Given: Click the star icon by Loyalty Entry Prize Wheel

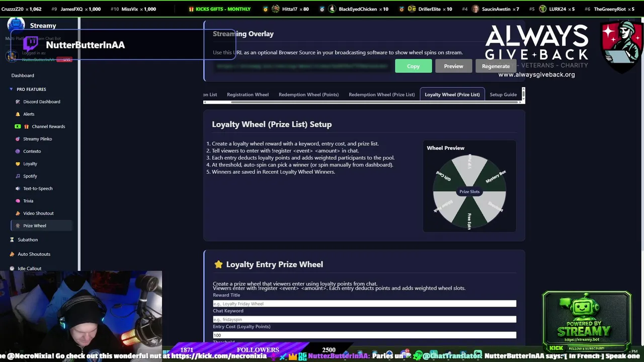Looking at the screenshot, I should click(218, 264).
